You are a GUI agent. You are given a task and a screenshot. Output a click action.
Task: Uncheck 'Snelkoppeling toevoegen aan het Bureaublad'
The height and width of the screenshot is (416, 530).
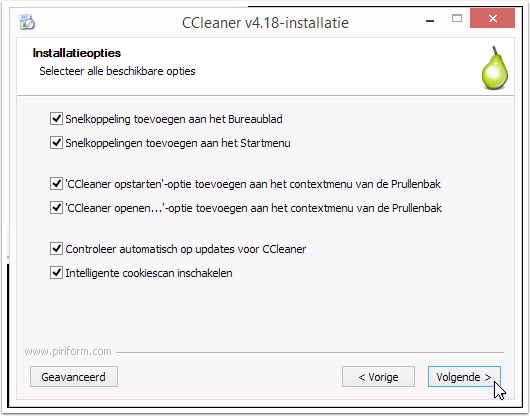[x=56, y=119]
